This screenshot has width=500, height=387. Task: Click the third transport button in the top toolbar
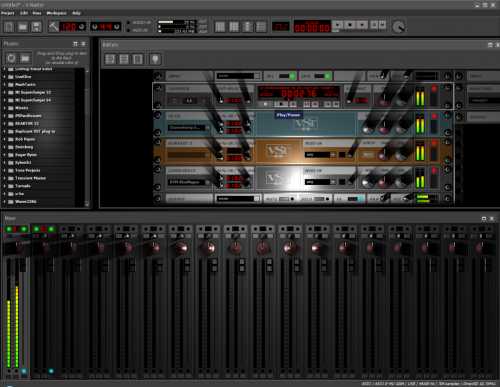[x=362, y=25]
